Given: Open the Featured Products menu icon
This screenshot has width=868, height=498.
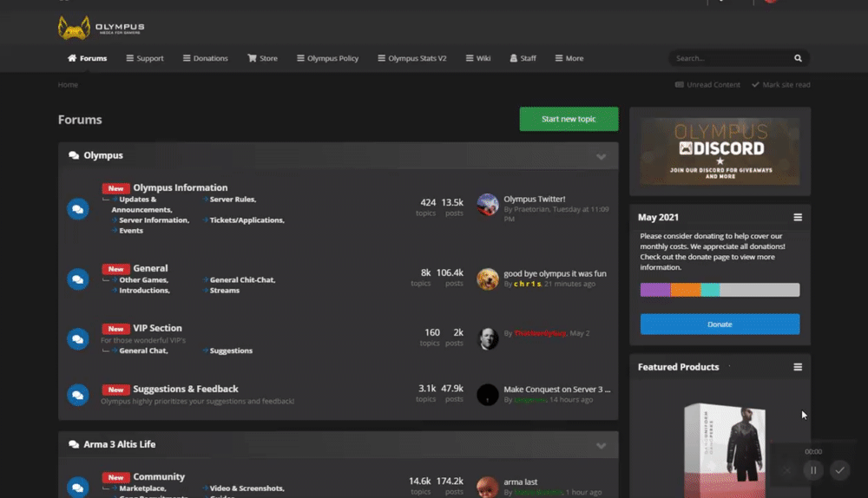Looking at the screenshot, I should point(798,367).
